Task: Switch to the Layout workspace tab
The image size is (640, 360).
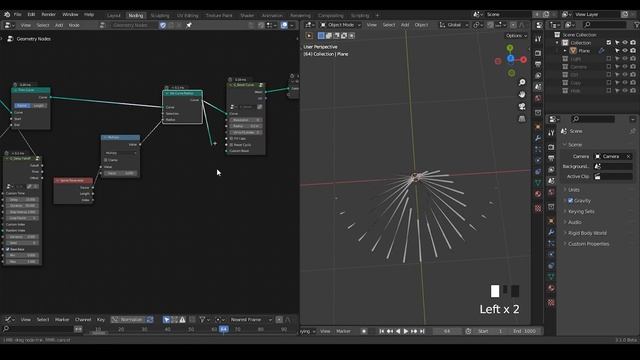Action: pos(114,16)
